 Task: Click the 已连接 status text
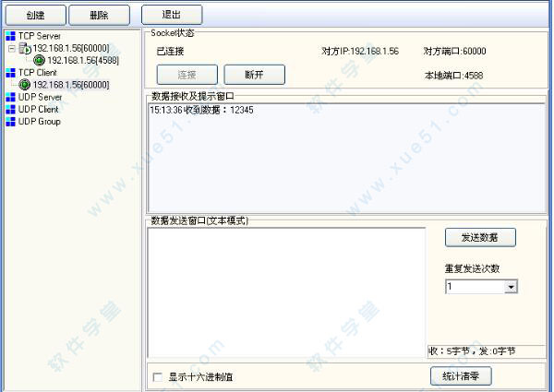pyautogui.click(x=170, y=52)
